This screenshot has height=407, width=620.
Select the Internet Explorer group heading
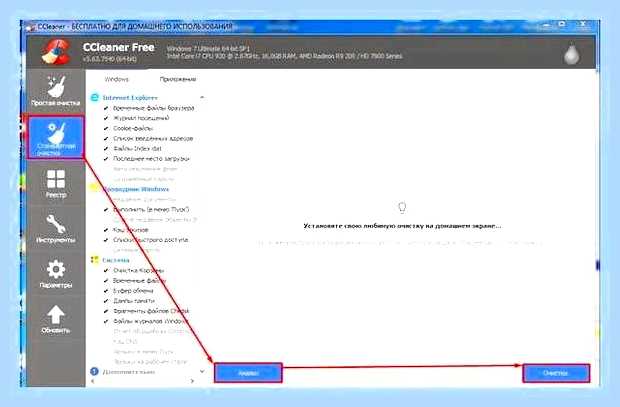click(130, 98)
